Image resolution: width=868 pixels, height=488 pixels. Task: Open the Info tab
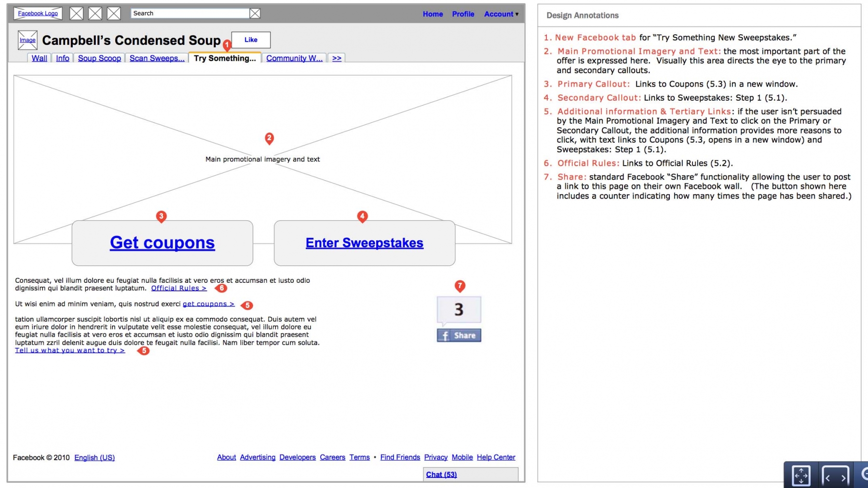tap(63, 58)
